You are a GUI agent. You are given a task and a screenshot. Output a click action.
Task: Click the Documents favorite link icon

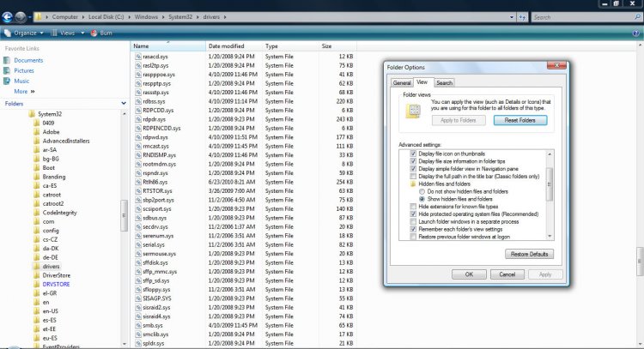[x=7, y=60]
